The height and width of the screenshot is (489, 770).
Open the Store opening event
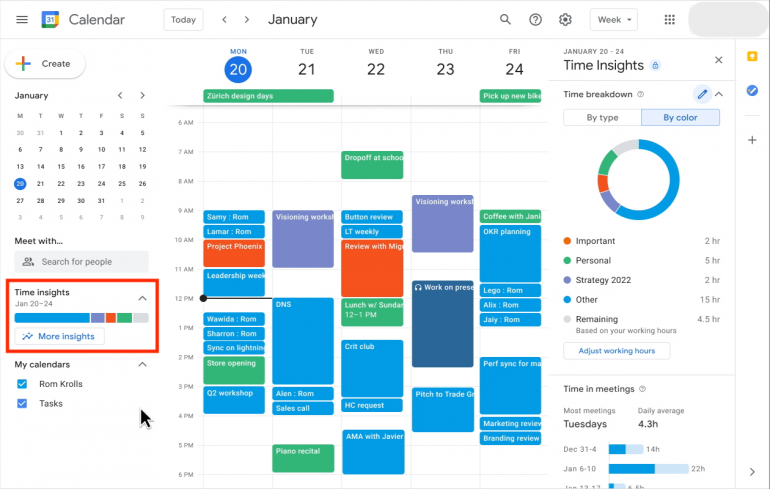pyautogui.click(x=234, y=370)
